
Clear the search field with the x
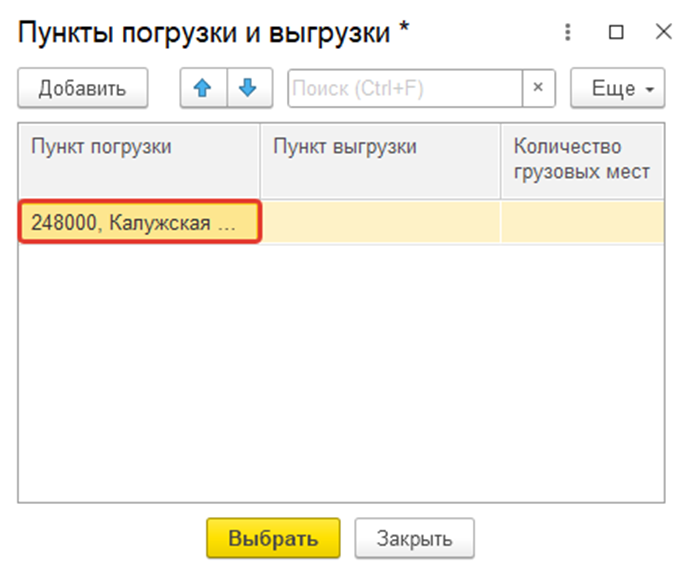(538, 88)
